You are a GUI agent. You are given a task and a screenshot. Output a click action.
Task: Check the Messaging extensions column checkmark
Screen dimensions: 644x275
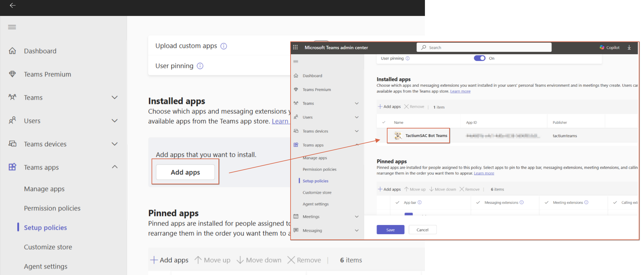478,202
